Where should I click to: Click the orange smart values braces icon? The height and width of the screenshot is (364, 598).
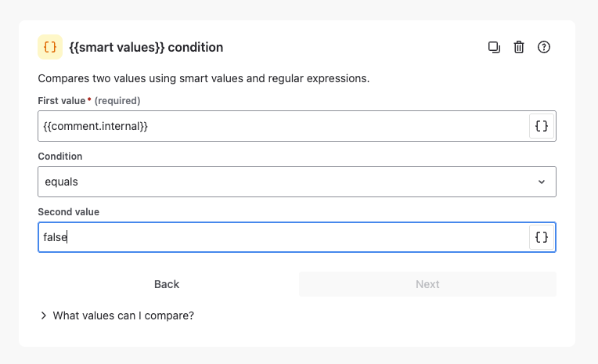coord(50,47)
